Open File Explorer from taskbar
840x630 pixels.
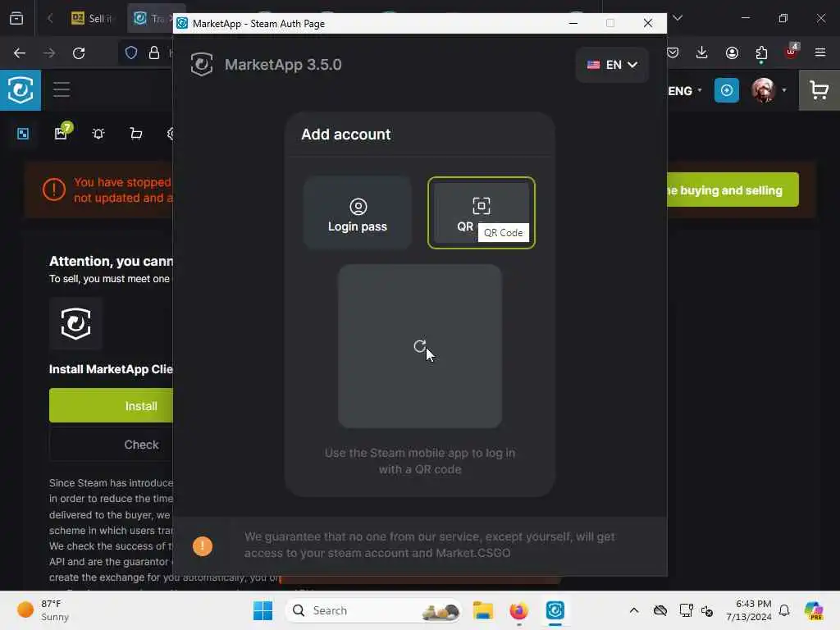click(x=482, y=610)
